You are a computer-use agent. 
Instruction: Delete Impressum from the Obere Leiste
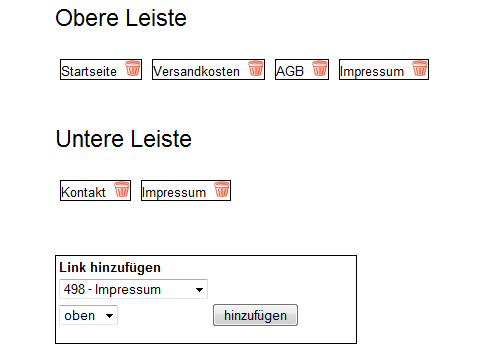420,68
